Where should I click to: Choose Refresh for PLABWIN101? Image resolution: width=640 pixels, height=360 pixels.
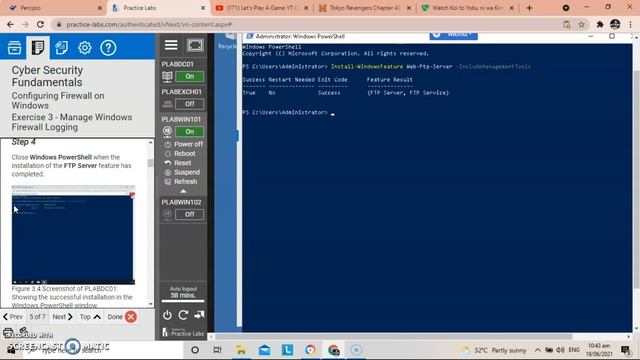coord(181,182)
